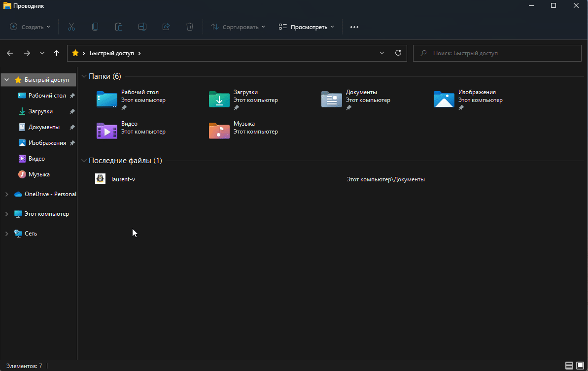588x371 pixels.
Task: Click the laurent-v file name
Action: pyautogui.click(x=123, y=179)
